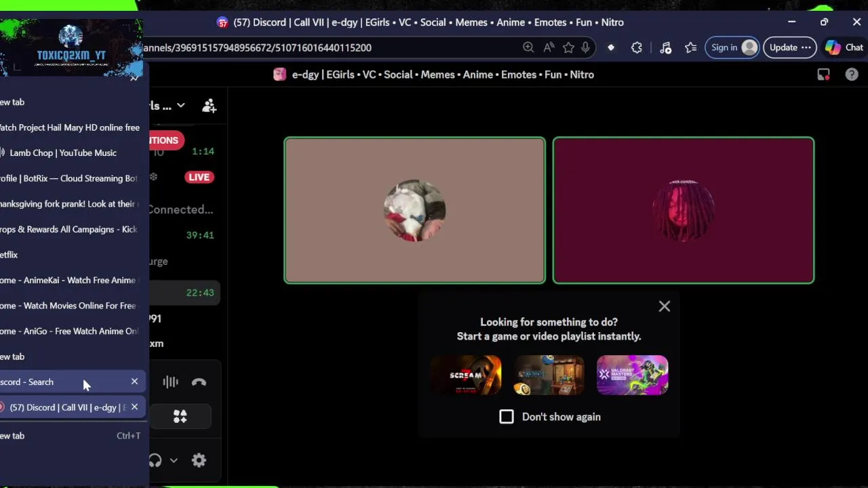The image size is (868, 488).
Task: Click the red LIVE badge
Action: (199, 177)
